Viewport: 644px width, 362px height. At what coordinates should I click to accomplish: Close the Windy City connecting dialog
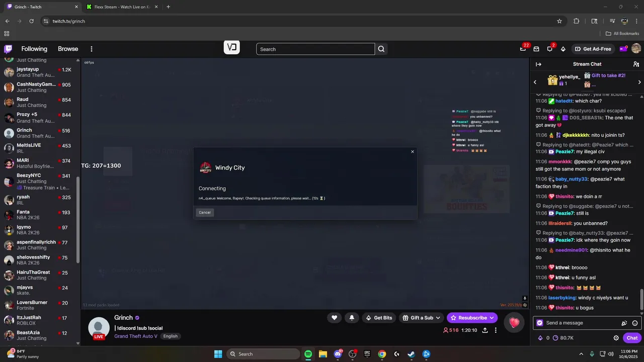pyautogui.click(x=413, y=151)
